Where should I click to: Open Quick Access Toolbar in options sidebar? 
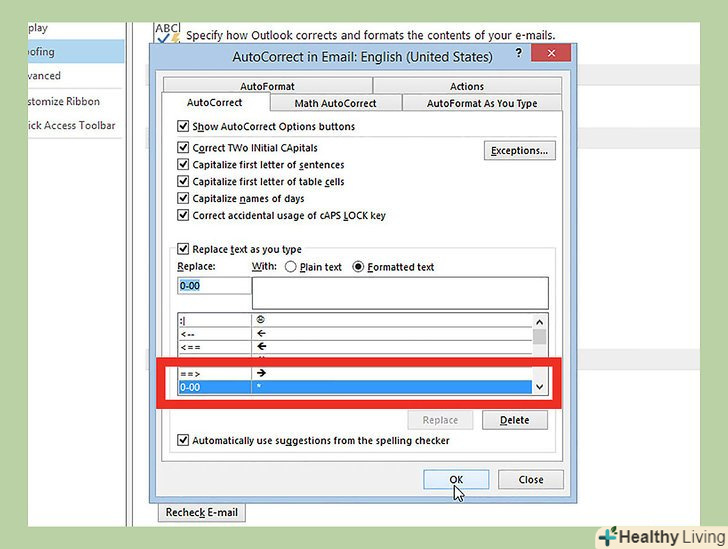[x=76, y=125]
